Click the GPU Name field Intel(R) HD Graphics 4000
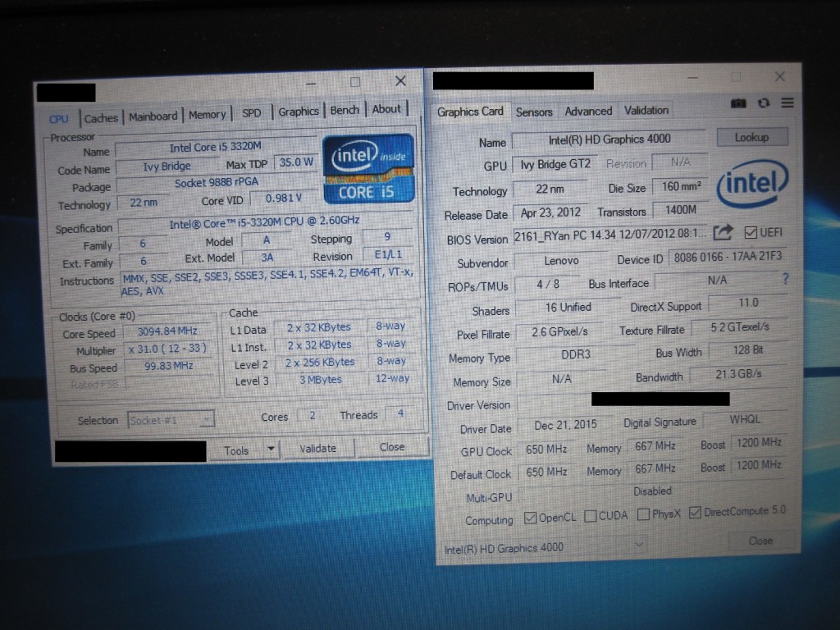The width and height of the screenshot is (840, 630). (609, 139)
